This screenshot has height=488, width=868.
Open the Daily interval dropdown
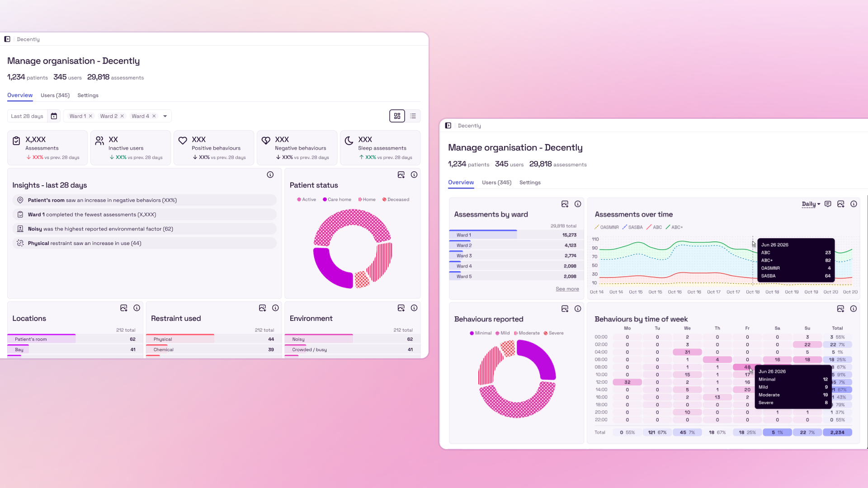click(811, 204)
